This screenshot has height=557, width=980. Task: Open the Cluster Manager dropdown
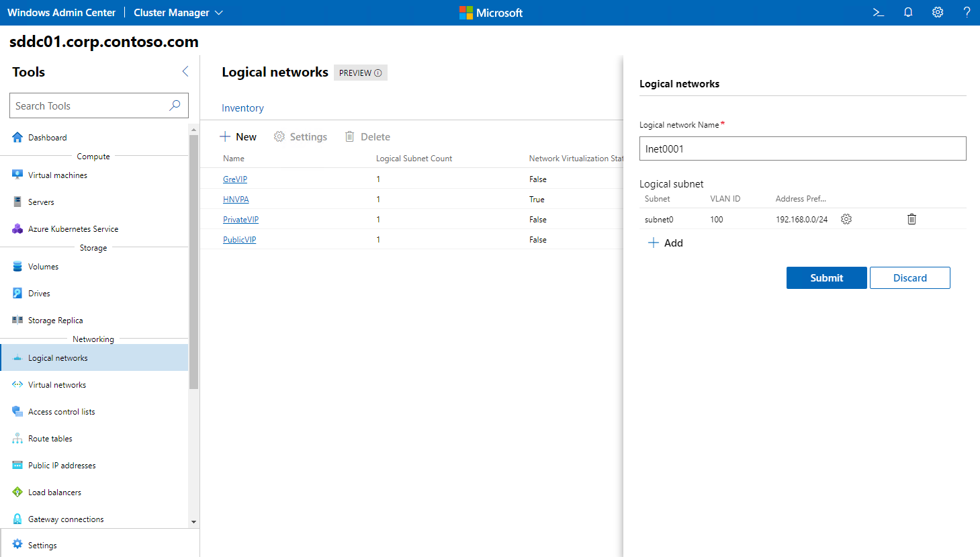[178, 13]
